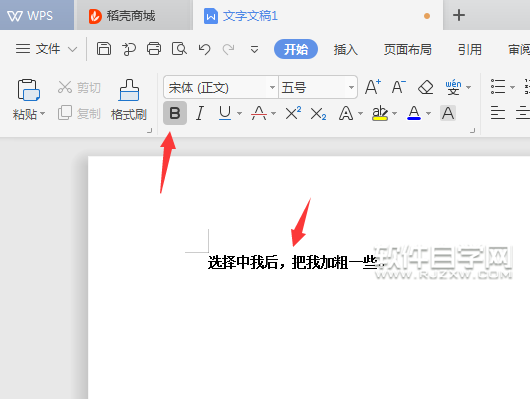Toggle Character shading A button
This screenshot has width=530, height=399.
[x=448, y=113]
